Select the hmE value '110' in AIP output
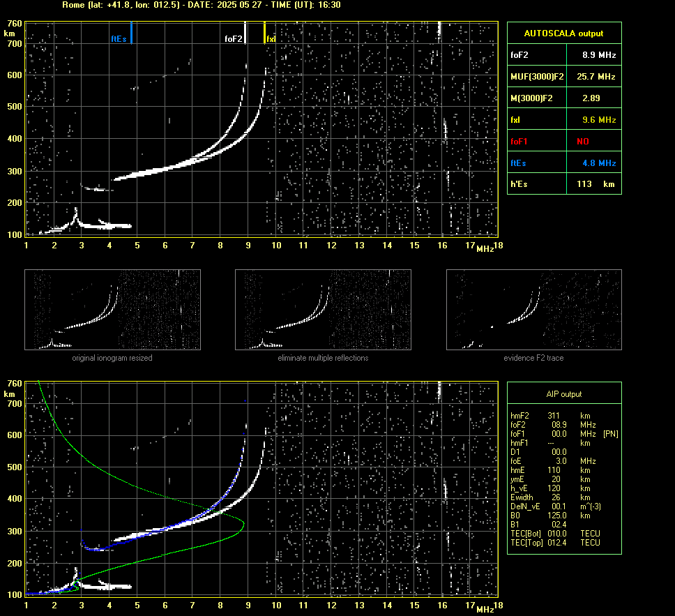 (554, 470)
